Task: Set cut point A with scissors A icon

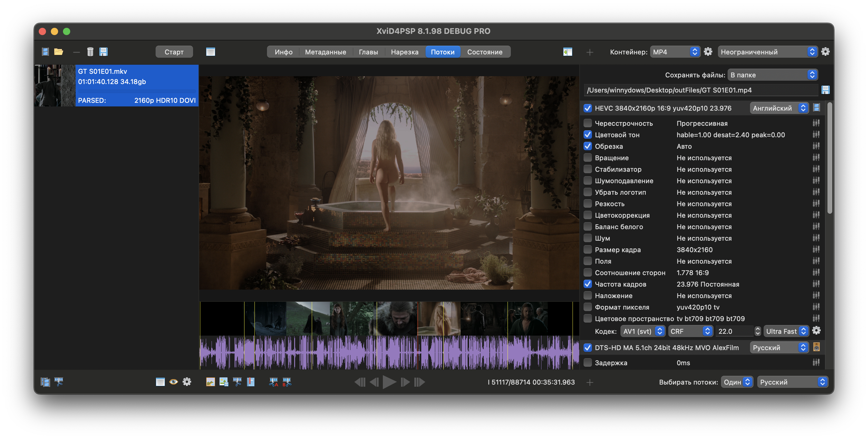Action: 273,382
